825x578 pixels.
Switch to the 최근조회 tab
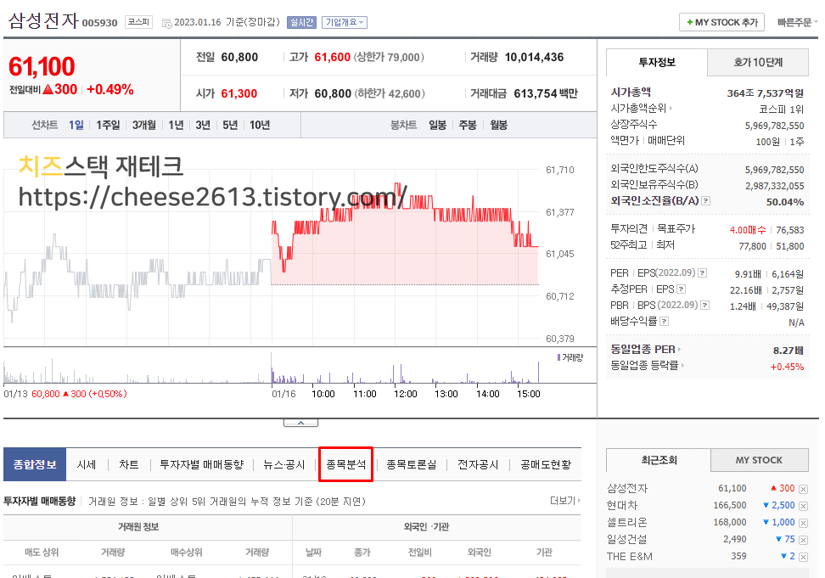coord(659,460)
